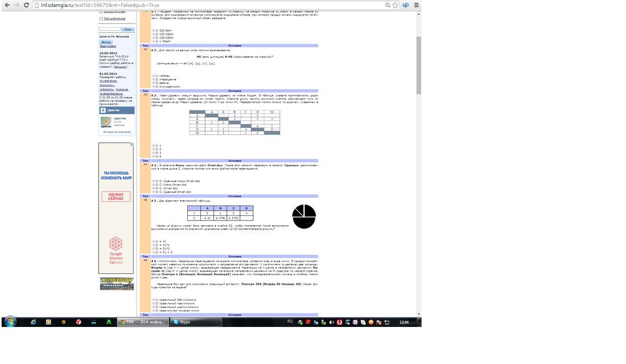This screenshot has height=364, width=626.
Task: Tick the Моя статистика checkbox
Action: (101, 19)
